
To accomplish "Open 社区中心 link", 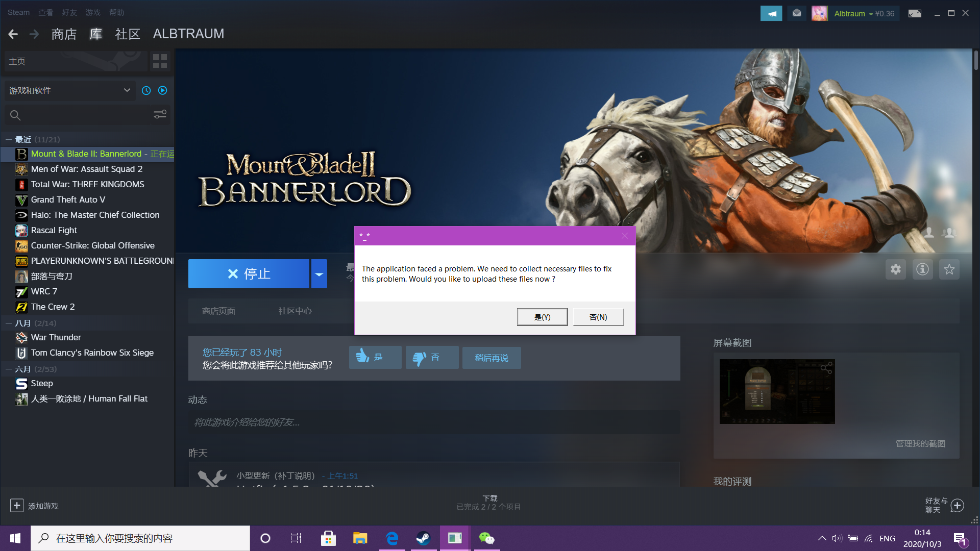I will [295, 311].
